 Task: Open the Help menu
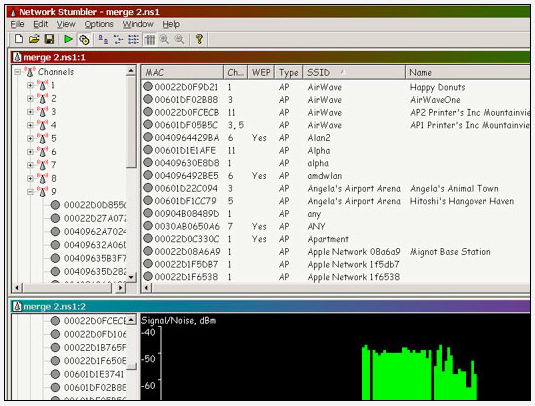pyautogui.click(x=171, y=24)
